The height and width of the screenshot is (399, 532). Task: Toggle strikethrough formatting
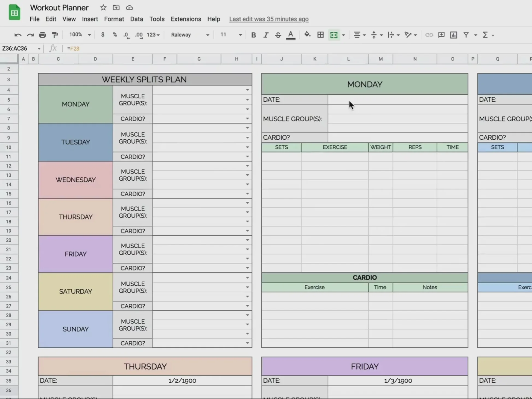(x=278, y=35)
